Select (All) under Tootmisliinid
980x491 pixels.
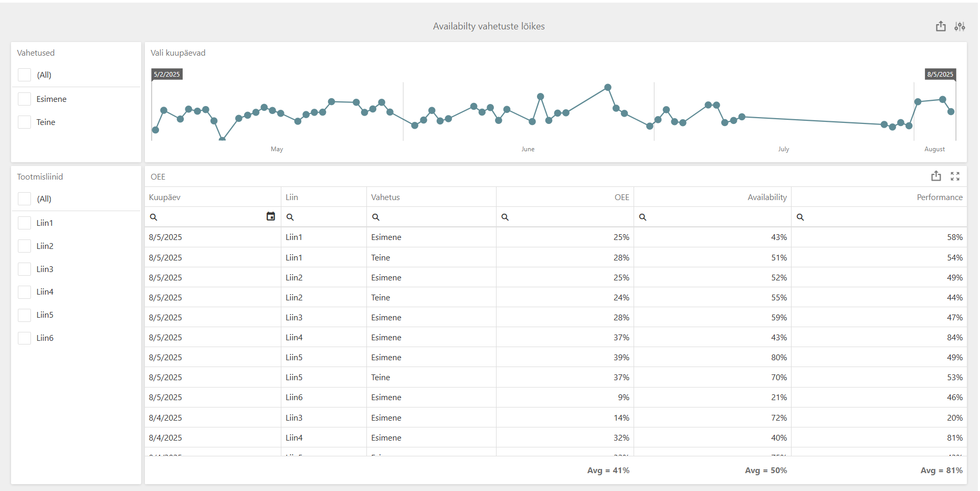[x=24, y=199]
